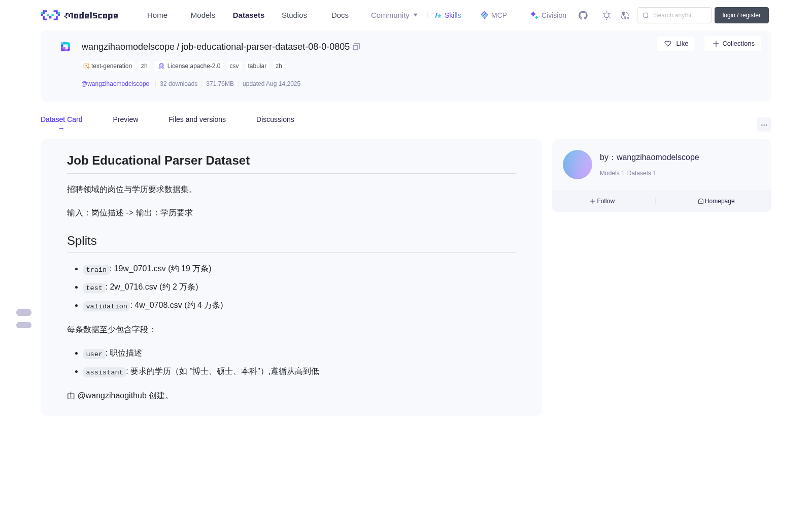Click the dataset cube avatar icon
This screenshot has height=508, width=812.
tap(65, 47)
